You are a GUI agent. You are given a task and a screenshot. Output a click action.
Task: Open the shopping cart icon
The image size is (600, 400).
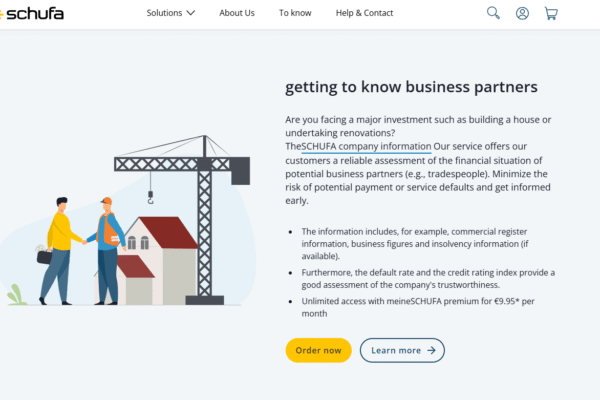[551, 13]
